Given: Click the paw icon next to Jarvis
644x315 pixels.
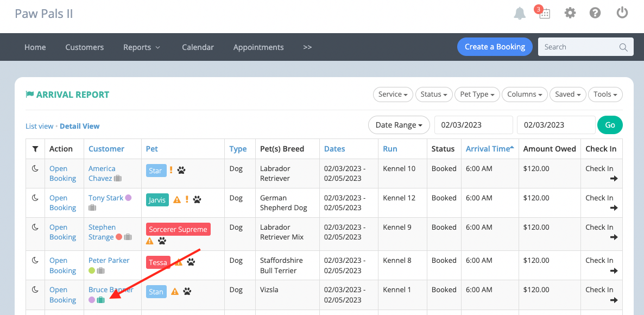Looking at the screenshot, I should point(197,200).
